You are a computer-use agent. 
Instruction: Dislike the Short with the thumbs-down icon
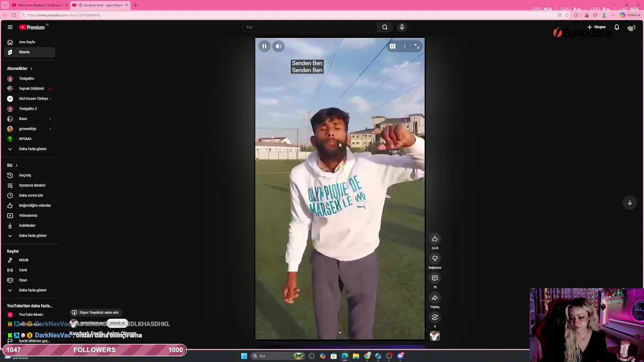pyautogui.click(x=435, y=258)
